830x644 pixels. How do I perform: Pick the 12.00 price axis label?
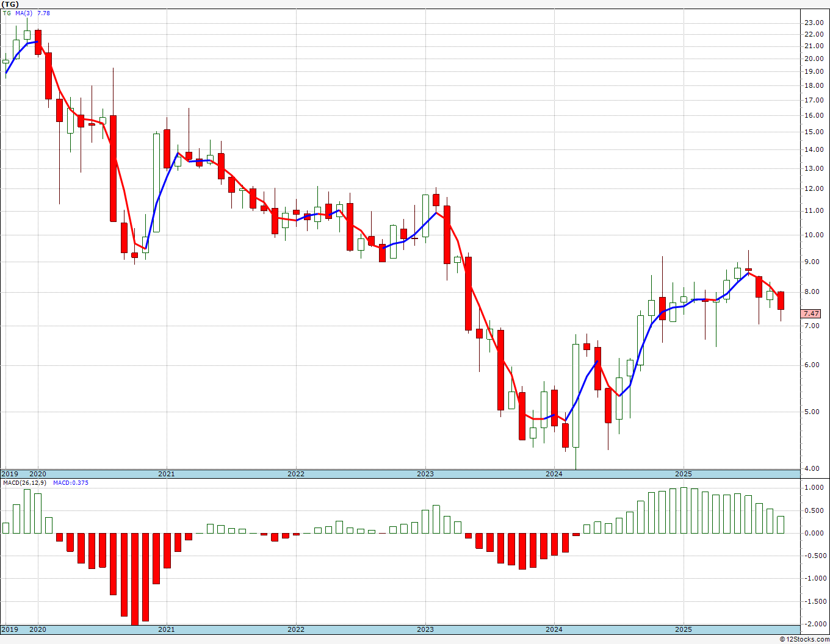tap(814, 188)
